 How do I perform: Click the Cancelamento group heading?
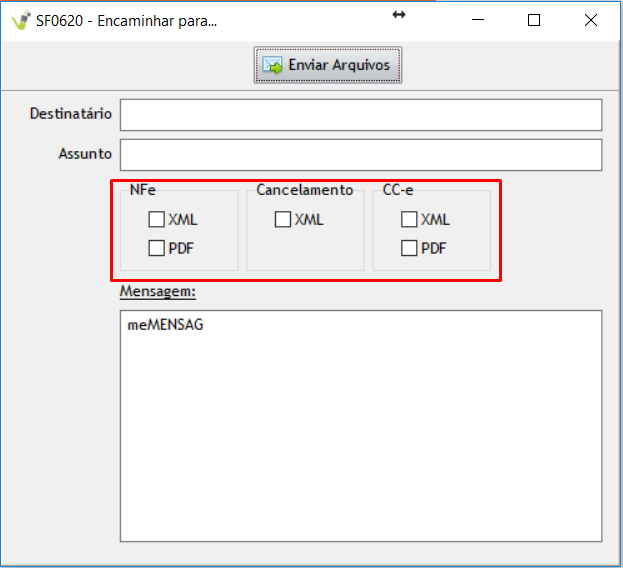click(304, 190)
